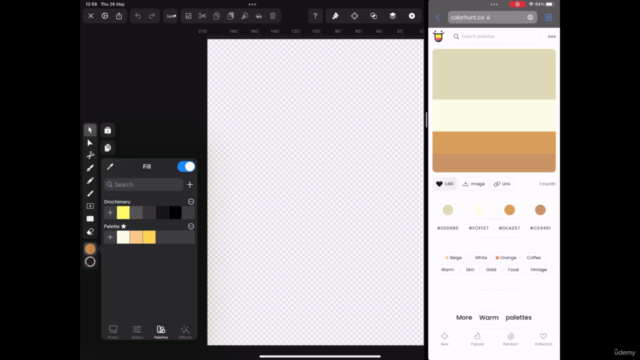The width and height of the screenshot is (640, 360).
Task: Choose the Selection arrow tool
Action: pos(90,130)
